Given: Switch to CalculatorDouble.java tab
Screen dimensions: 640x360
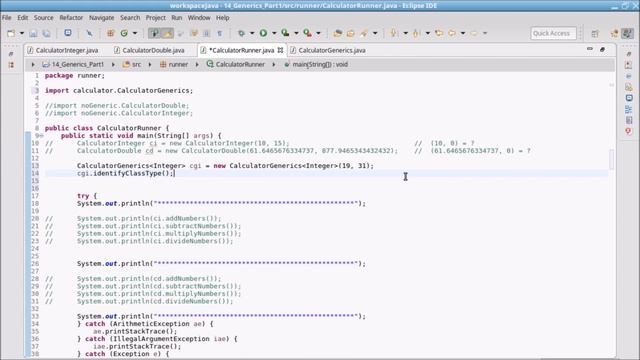Looking at the screenshot, I should [150, 50].
